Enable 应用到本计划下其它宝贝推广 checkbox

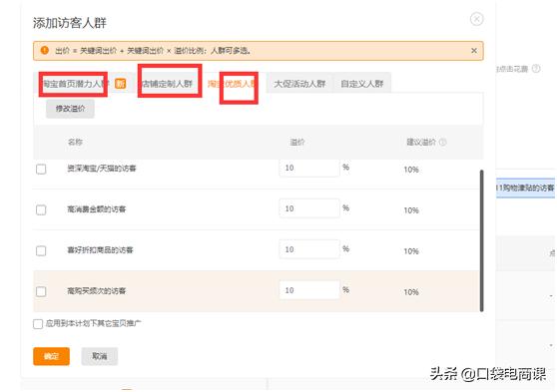click(38, 324)
